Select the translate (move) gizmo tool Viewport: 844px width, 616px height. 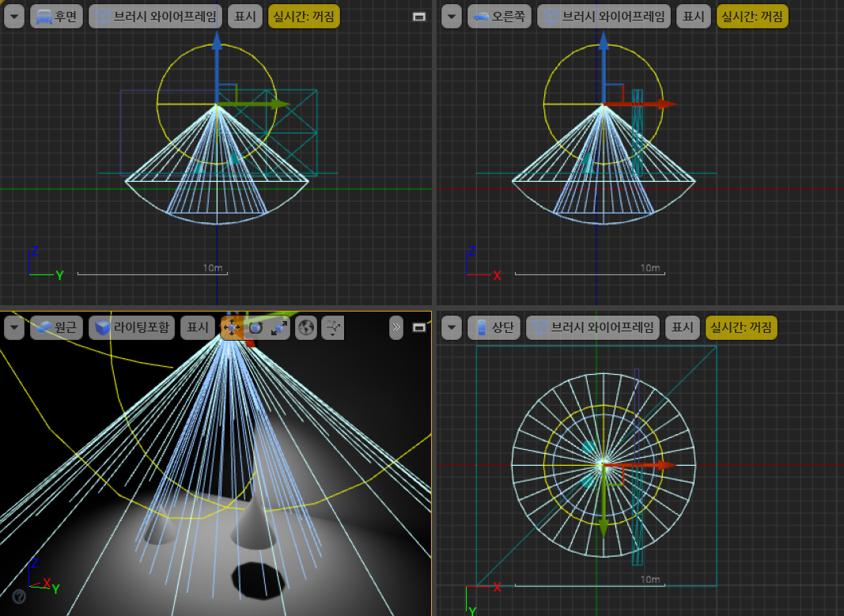(232, 327)
